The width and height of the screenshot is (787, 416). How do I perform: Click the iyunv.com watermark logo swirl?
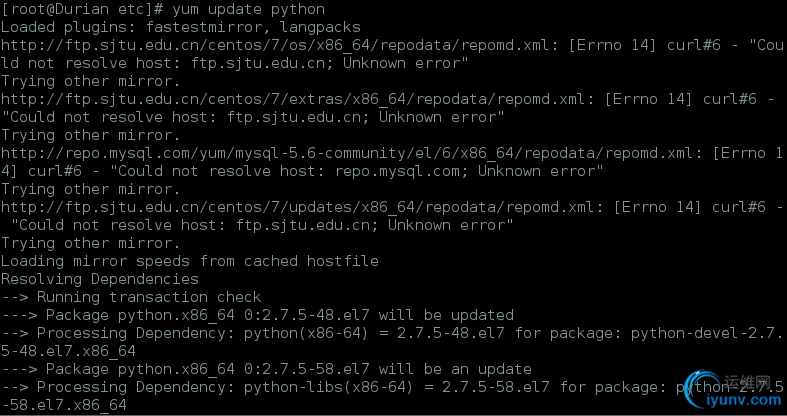705,389
